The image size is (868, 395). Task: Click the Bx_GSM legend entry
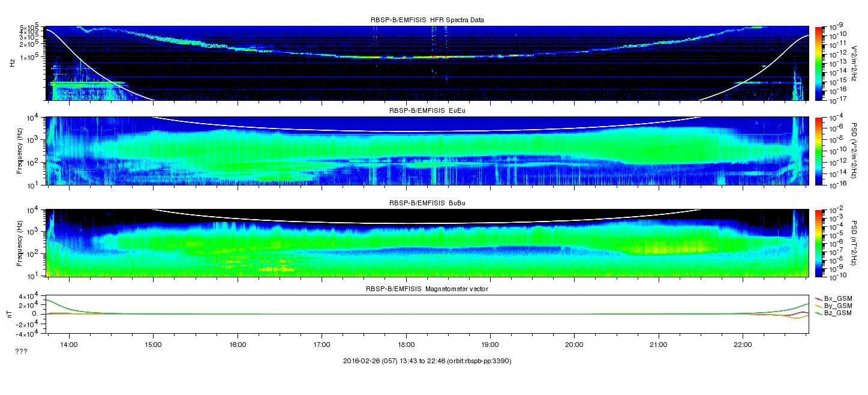(x=833, y=298)
